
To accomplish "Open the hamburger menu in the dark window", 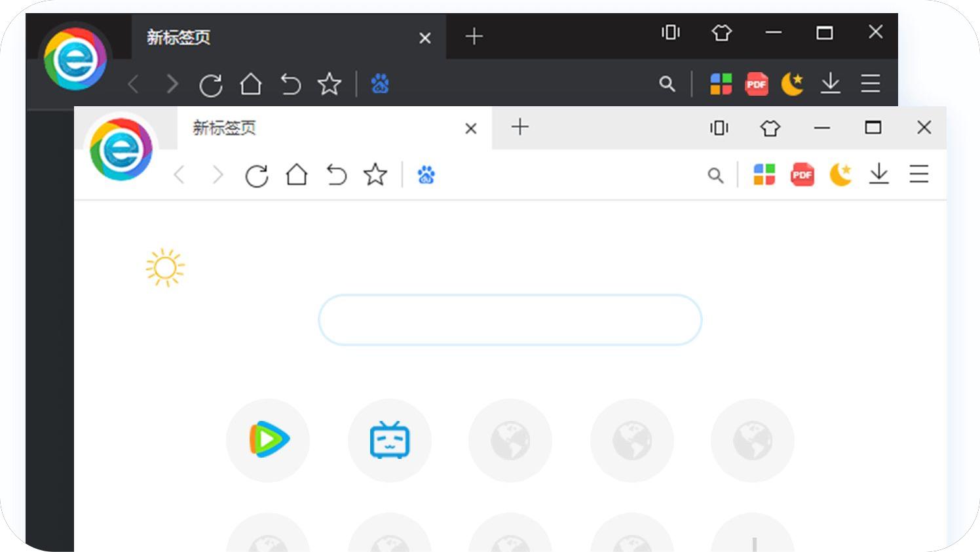I will (x=871, y=83).
